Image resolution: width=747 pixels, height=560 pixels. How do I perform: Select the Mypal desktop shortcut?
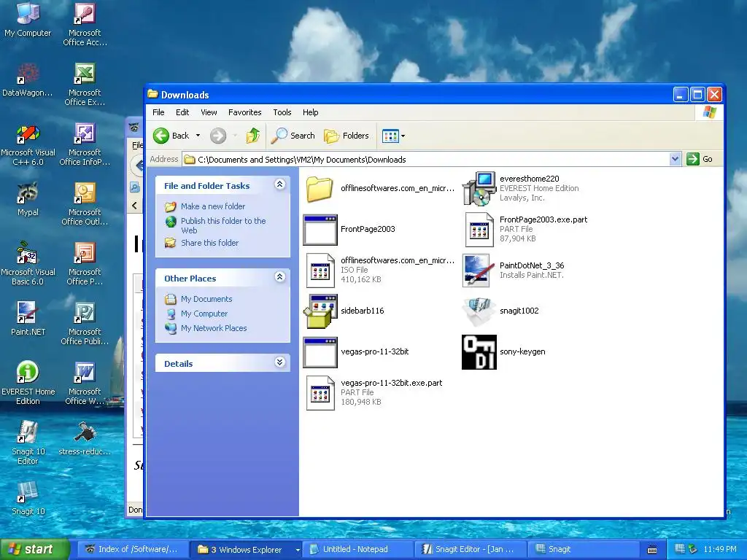tap(28, 199)
